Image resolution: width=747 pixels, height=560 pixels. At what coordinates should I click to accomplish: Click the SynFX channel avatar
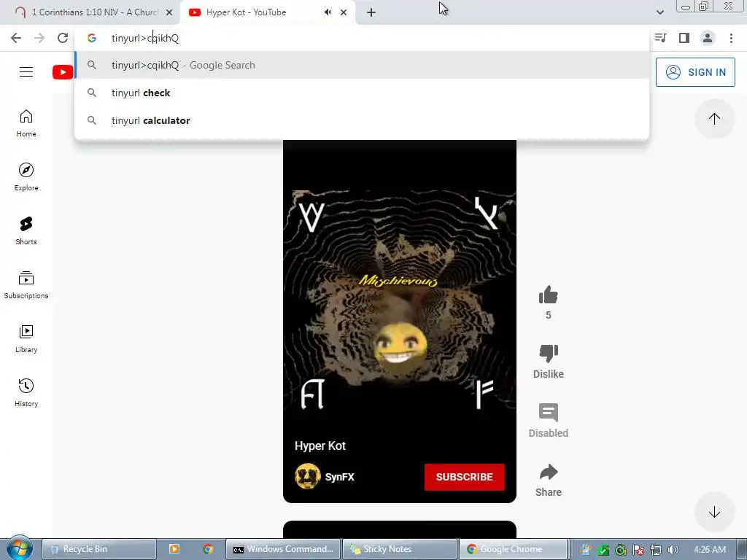(x=308, y=476)
